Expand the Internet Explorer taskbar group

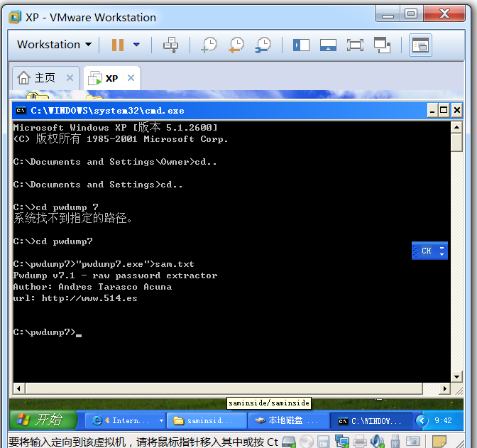(125, 420)
